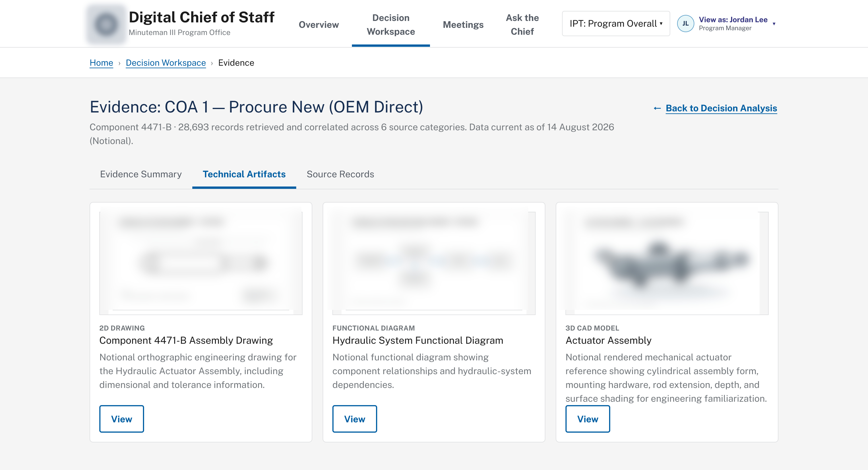Click the Home breadcrumb link

tap(101, 63)
